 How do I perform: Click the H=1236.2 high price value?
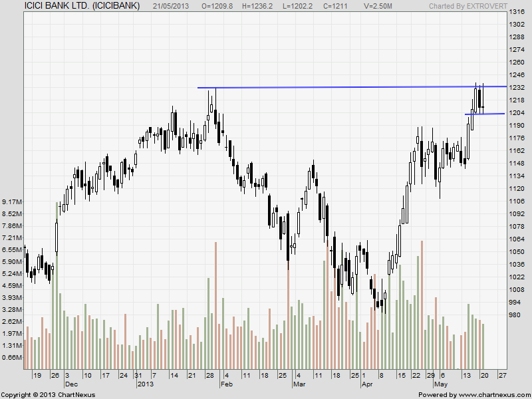pos(270,6)
